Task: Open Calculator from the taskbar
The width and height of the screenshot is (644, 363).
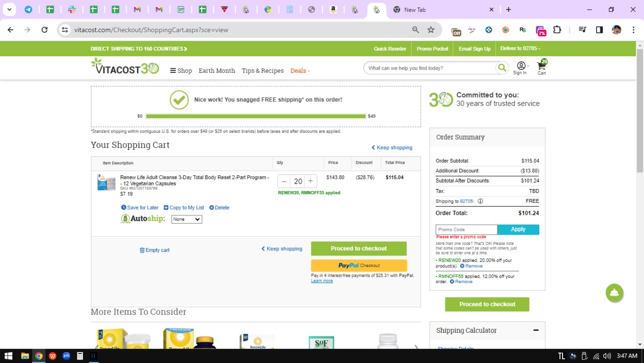Action: [79, 356]
